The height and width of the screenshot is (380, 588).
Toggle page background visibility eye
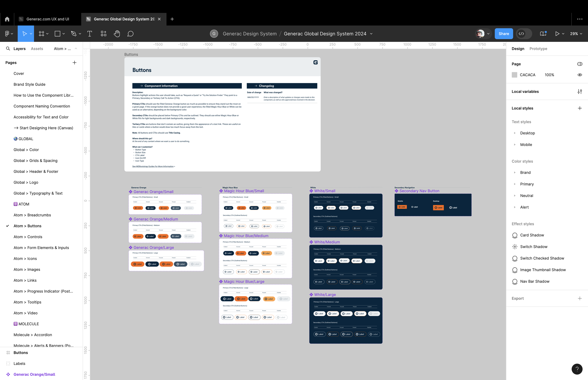(580, 75)
